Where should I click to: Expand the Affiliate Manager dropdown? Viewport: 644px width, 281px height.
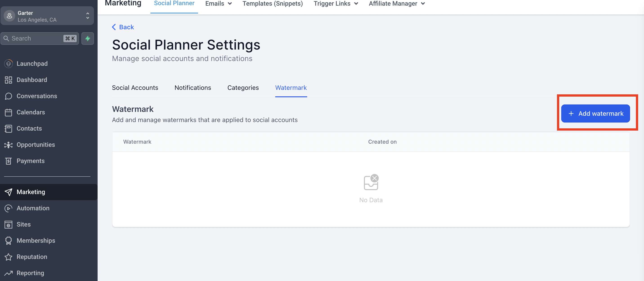(396, 4)
